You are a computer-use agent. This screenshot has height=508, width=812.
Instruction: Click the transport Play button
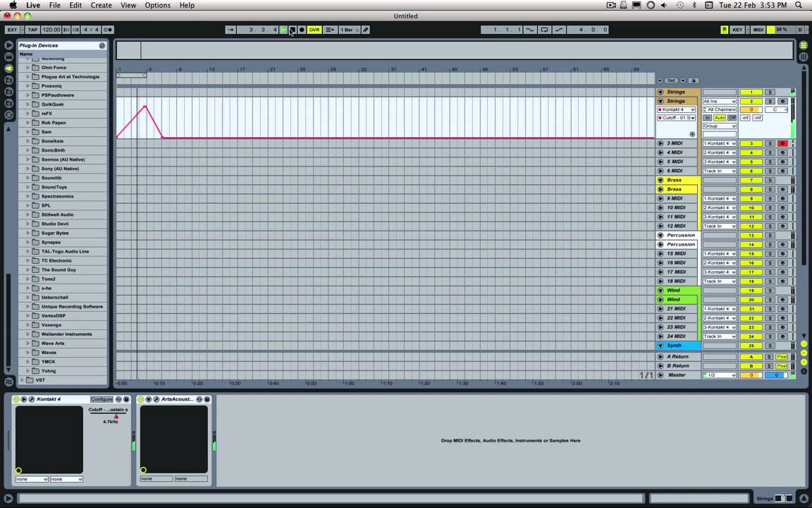pos(283,30)
